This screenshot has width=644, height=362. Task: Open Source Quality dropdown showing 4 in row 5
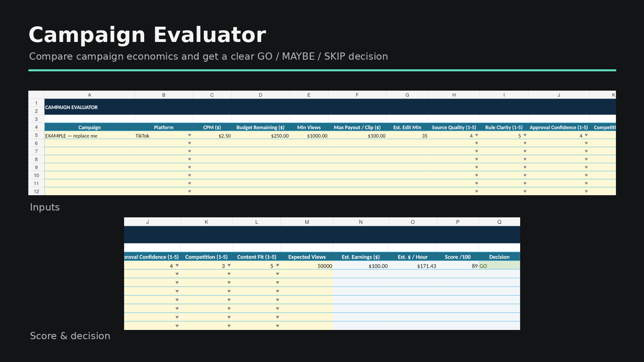click(476, 135)
